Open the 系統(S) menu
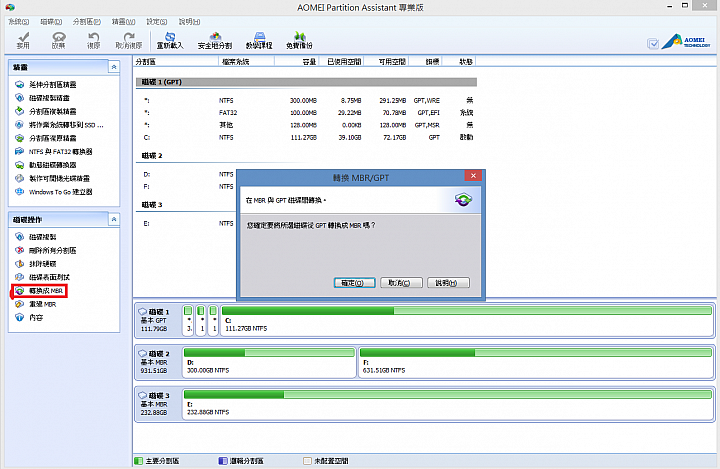 [18, 22]
